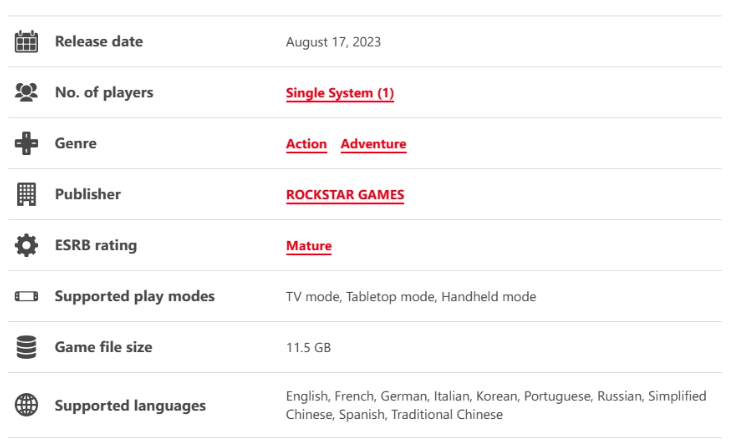Click the Supported languages label
The width and height of the screenshot is (736, 448).
(x=130, y=405)
